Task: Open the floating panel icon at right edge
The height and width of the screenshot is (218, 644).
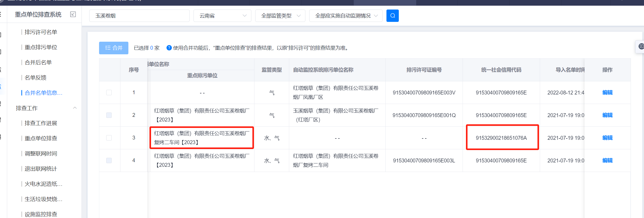Action: coord(641,47)
